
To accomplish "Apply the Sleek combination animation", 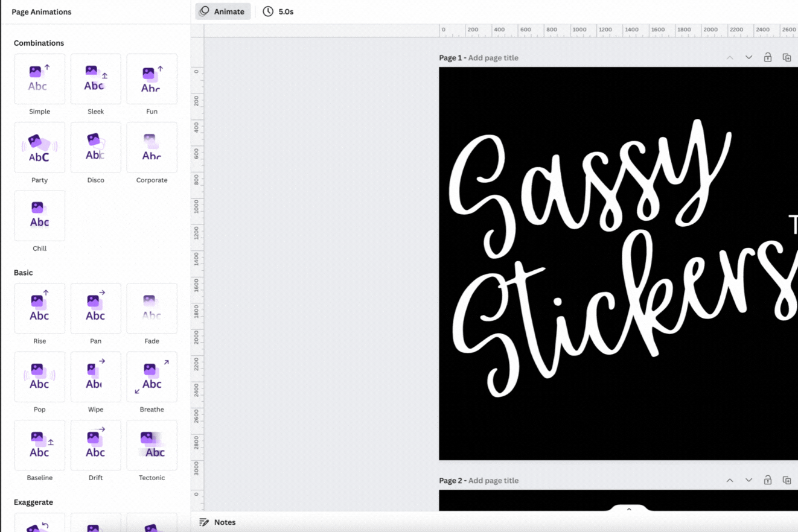I will pos(95,79).
